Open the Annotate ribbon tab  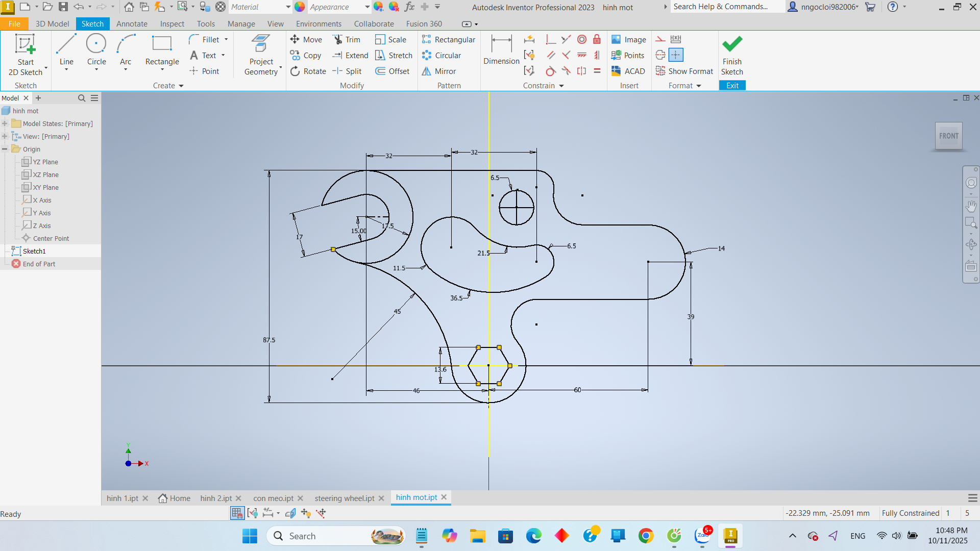[x=132, y=24]
